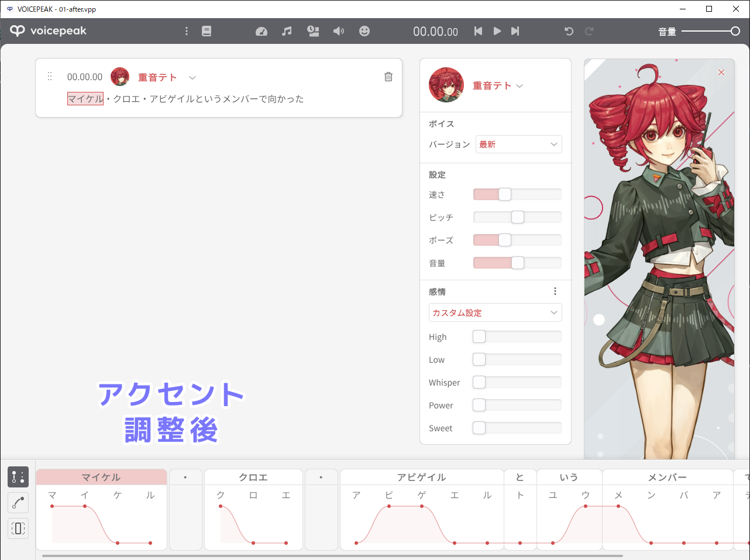Screen dimensions: 750x560
Task: Adjust the Sweet emotion slider
Action: click(x=517, y=428)
